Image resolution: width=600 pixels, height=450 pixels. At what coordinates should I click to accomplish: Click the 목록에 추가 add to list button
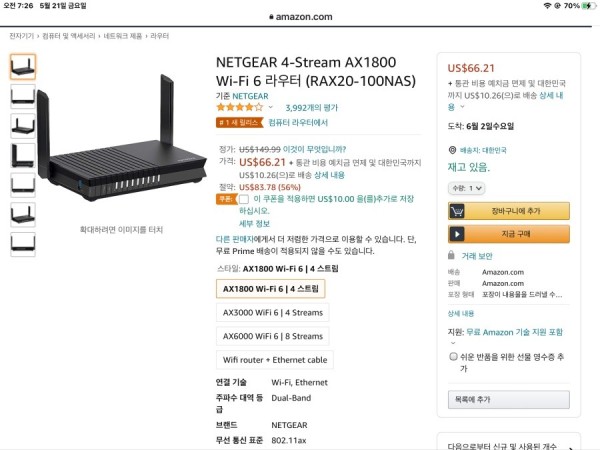pos(509,399)
